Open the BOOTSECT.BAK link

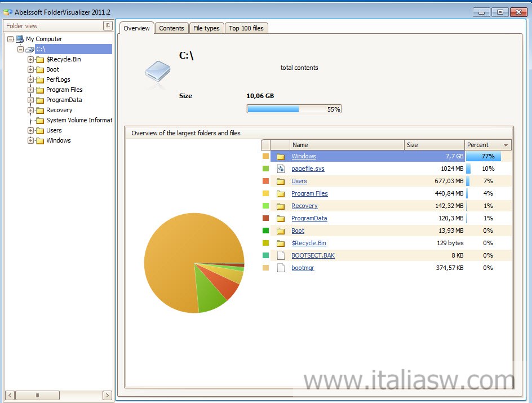pos(313,255)
